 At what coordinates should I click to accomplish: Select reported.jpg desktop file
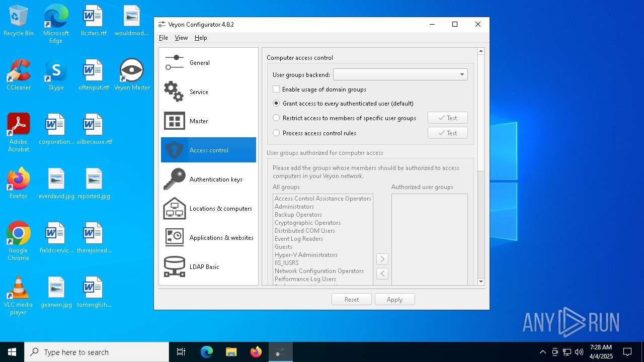point(94,184)
